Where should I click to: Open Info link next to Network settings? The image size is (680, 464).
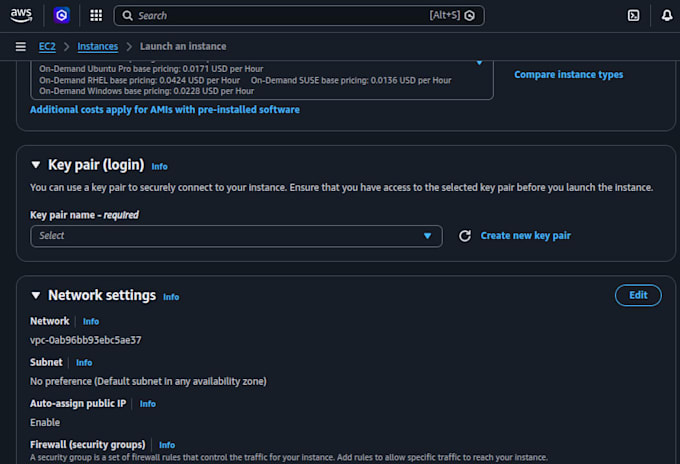(x=171, y=297)
